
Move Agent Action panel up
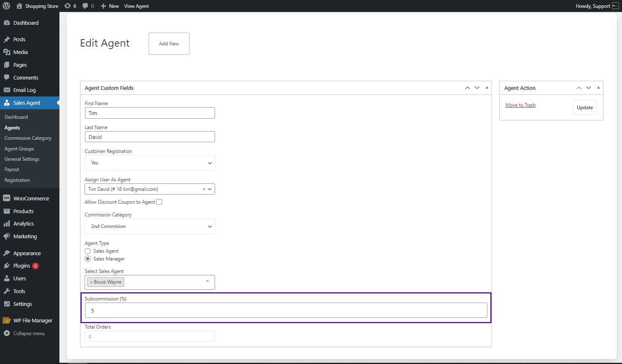(579, 88)
